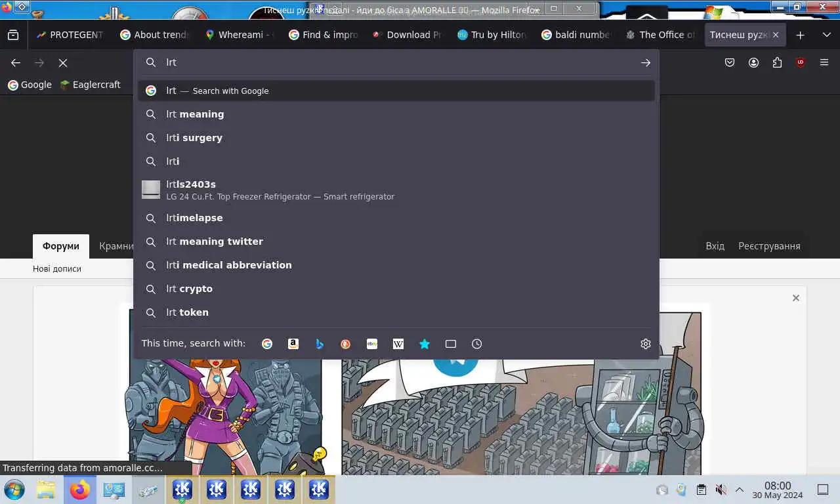
Task: Click the Go arrow in the address bar
Action: pos(646,62)
